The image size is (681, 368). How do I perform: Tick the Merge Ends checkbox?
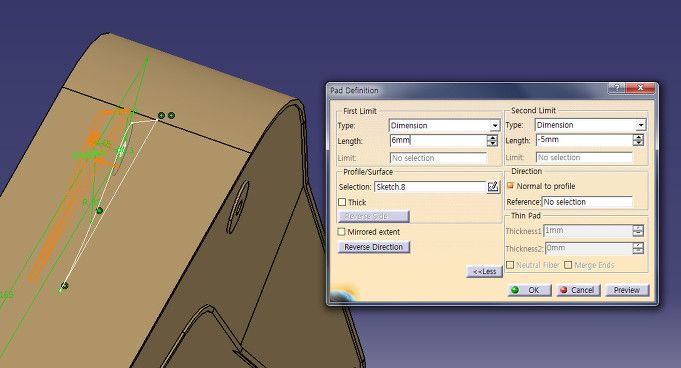click(568, 265)
